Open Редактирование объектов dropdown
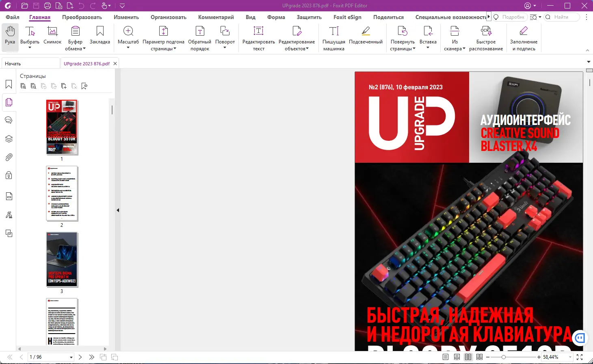 307,49
